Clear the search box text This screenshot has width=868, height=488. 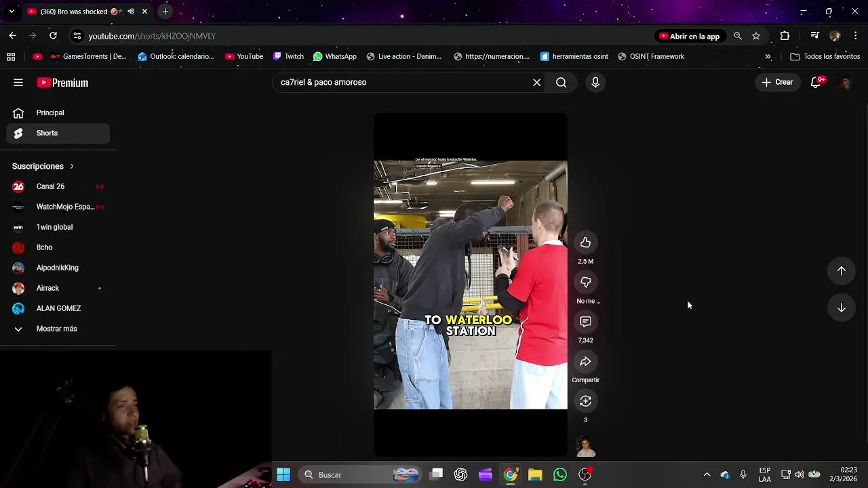click(x=536, y=83)
